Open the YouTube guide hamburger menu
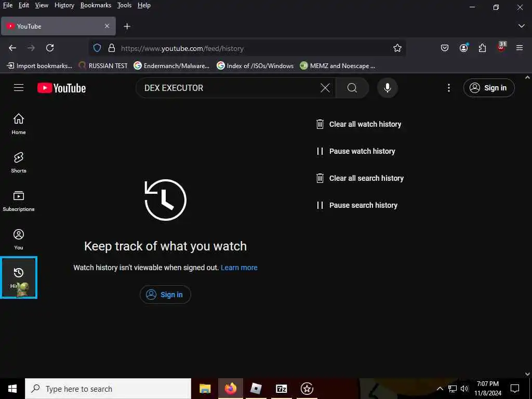The image size is (532, 399). (x=19, y=88)
